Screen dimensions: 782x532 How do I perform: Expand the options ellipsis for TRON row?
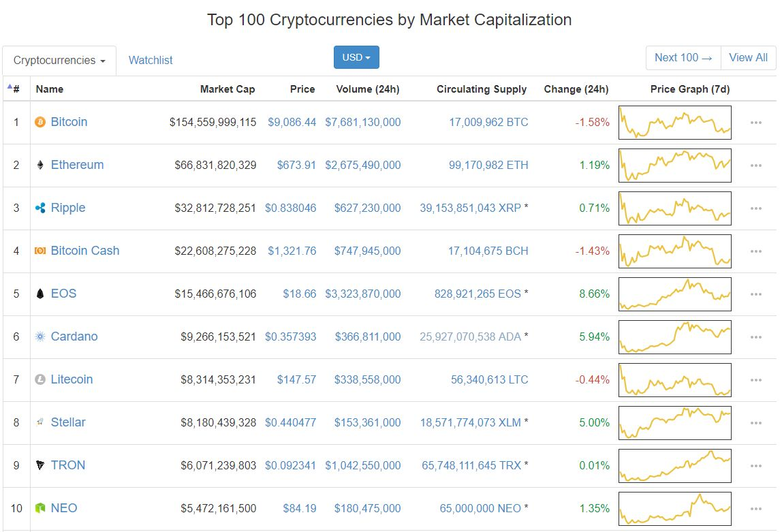click(x=755, y=466)
